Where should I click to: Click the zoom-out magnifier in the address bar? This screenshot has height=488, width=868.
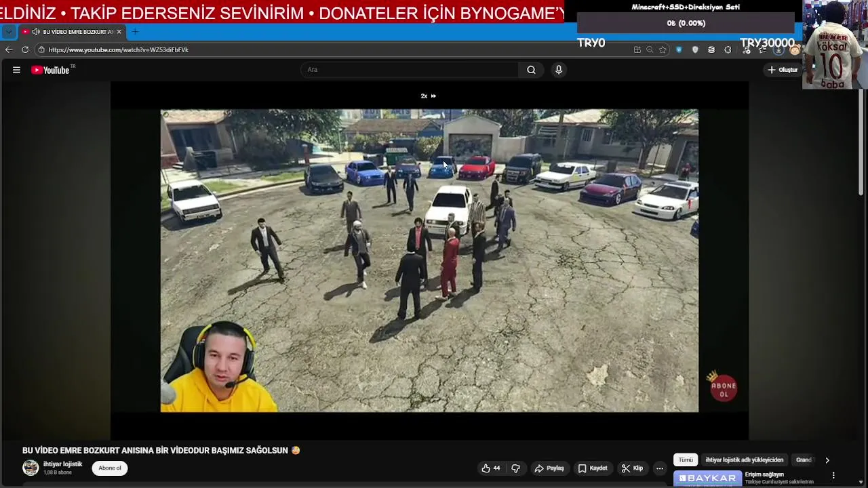(650, 49)
